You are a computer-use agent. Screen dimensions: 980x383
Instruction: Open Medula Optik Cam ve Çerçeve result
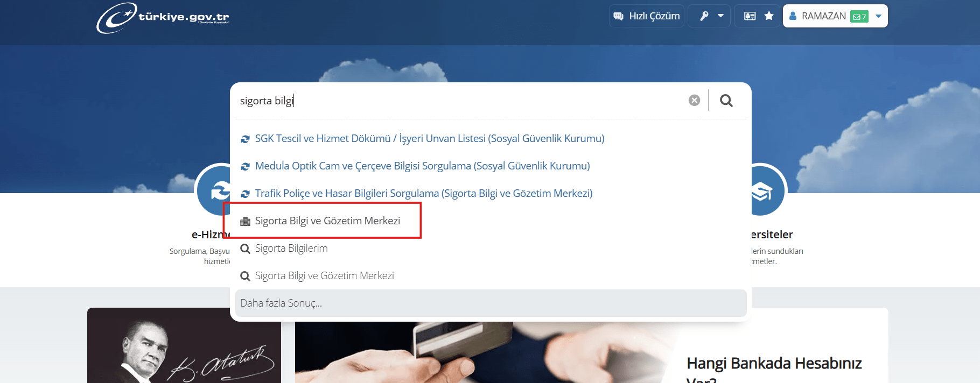[423, 166]
